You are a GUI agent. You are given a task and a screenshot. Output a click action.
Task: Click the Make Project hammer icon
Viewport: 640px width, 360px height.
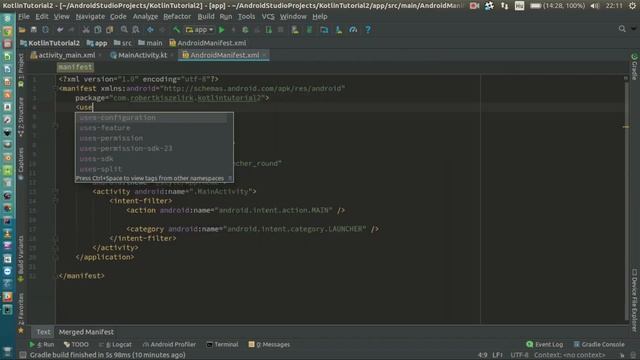176,30
